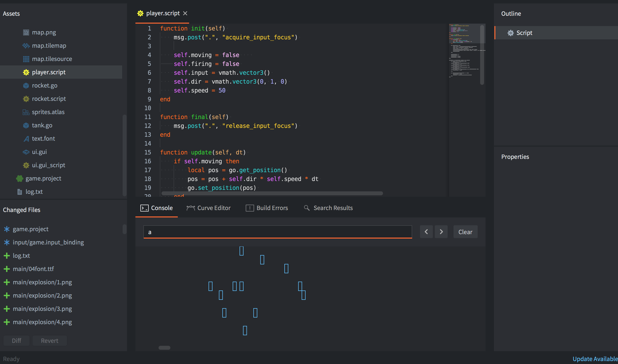Click line number 15 in gutter
This screenshot has width=618, height=364.
148,152
